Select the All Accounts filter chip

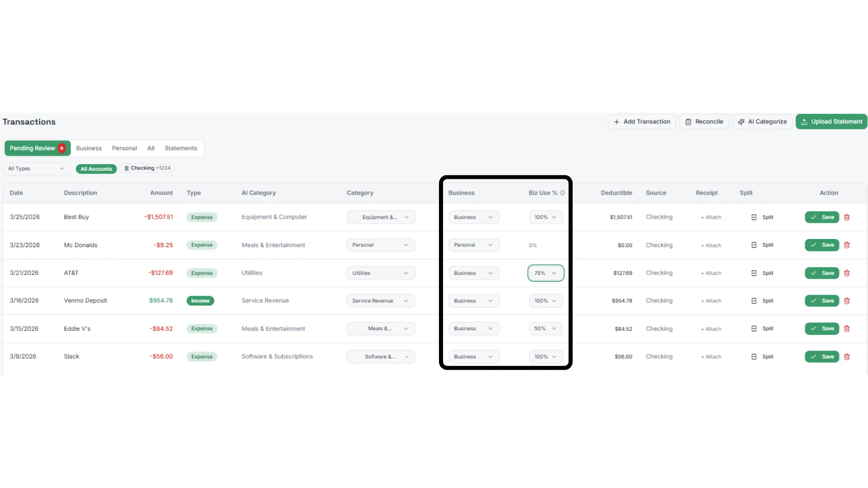click(x=96, y=169)
